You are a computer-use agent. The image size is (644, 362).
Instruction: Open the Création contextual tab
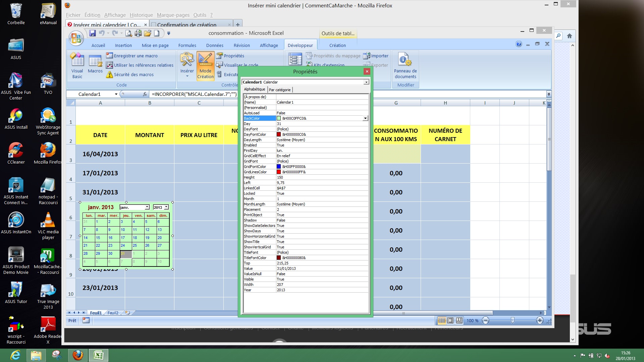coord(337,45)
